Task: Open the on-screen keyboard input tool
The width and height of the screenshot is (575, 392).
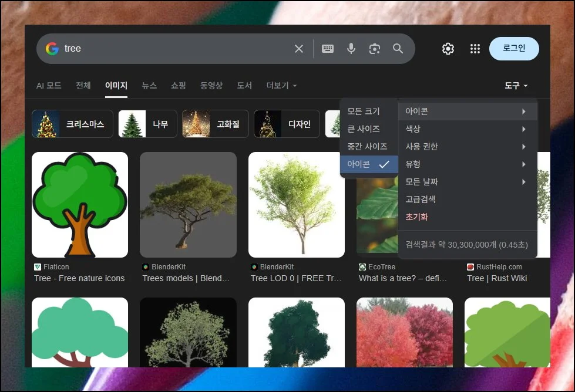Action: pyautogui.click(x=328, y=49)
